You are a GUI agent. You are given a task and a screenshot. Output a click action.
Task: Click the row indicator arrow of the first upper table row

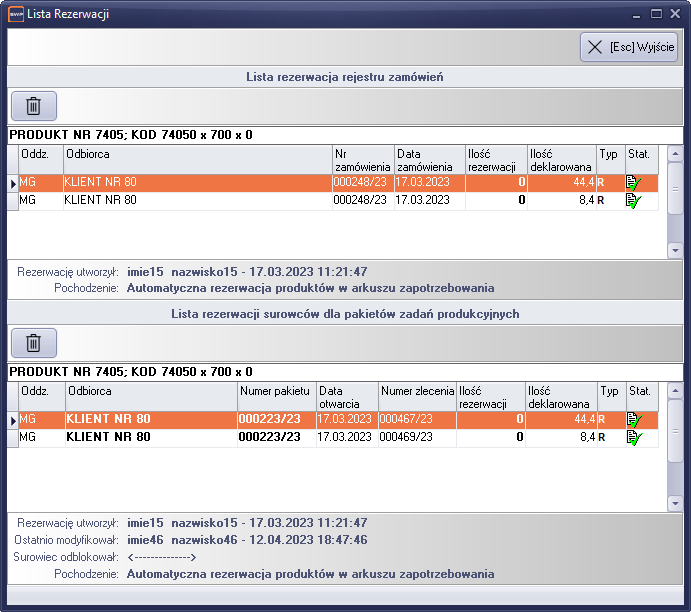click(x=13, y=183)
